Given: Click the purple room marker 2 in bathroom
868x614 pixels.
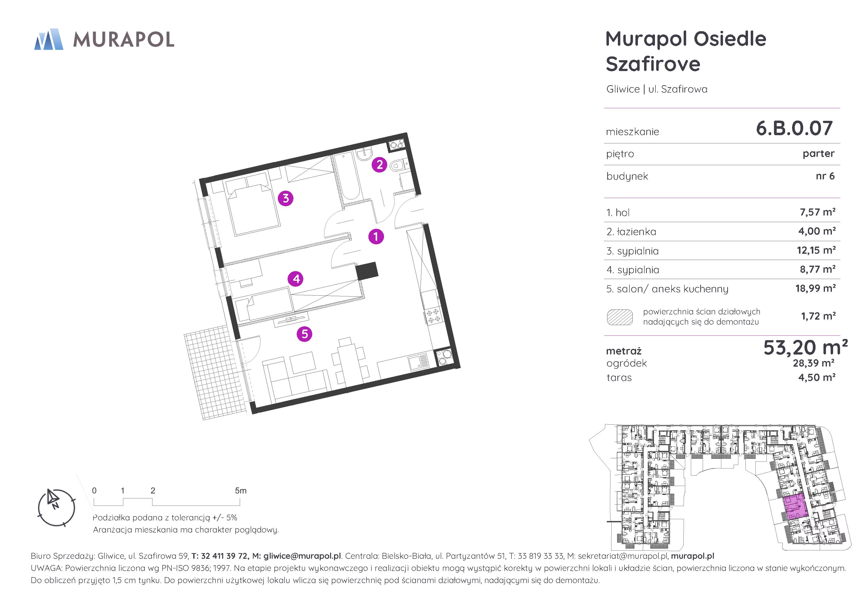Looking at the screenshot, I should (x=379, y=165).
